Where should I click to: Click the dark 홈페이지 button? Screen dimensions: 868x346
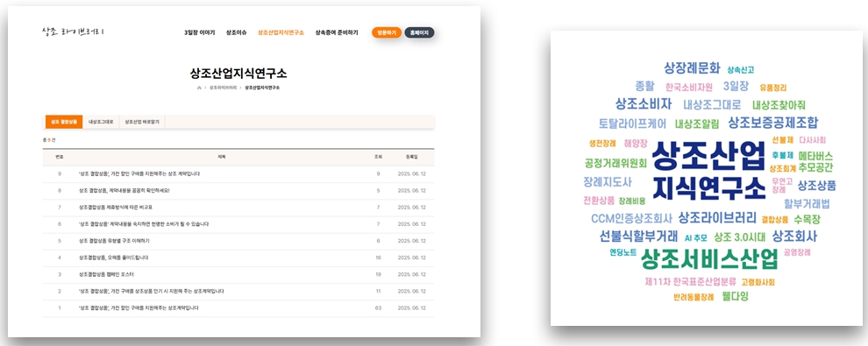tap(419, 32)
